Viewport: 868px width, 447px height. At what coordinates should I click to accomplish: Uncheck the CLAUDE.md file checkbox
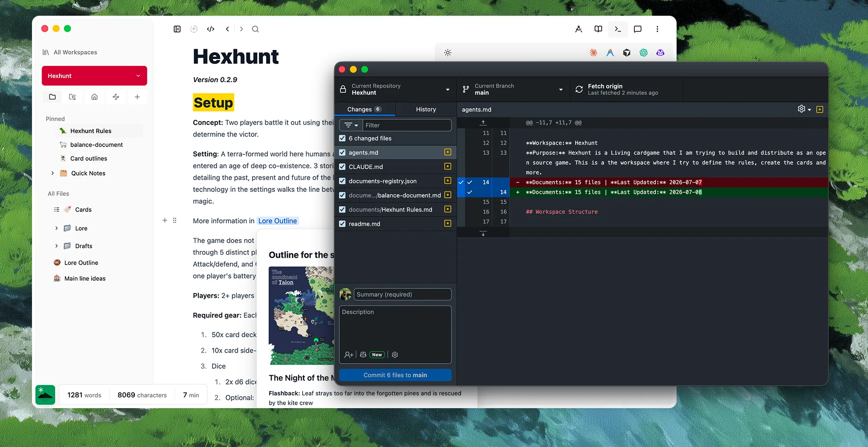(x=342, y=167)
